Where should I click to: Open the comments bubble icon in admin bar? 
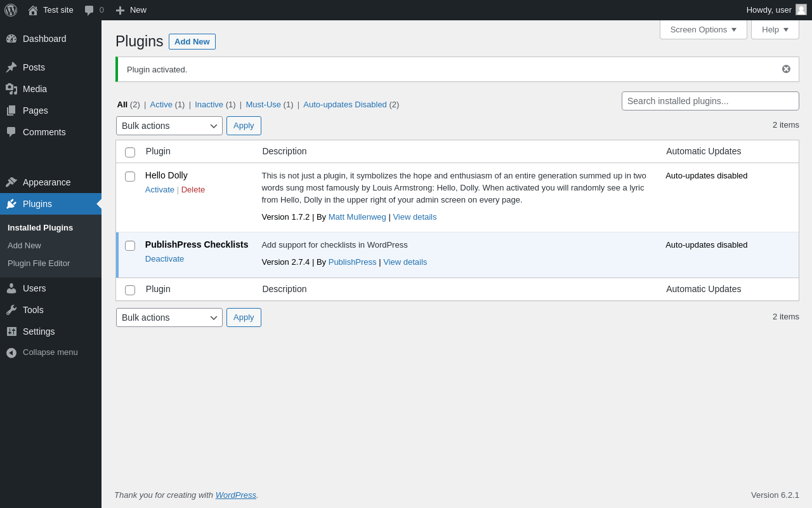89,10
